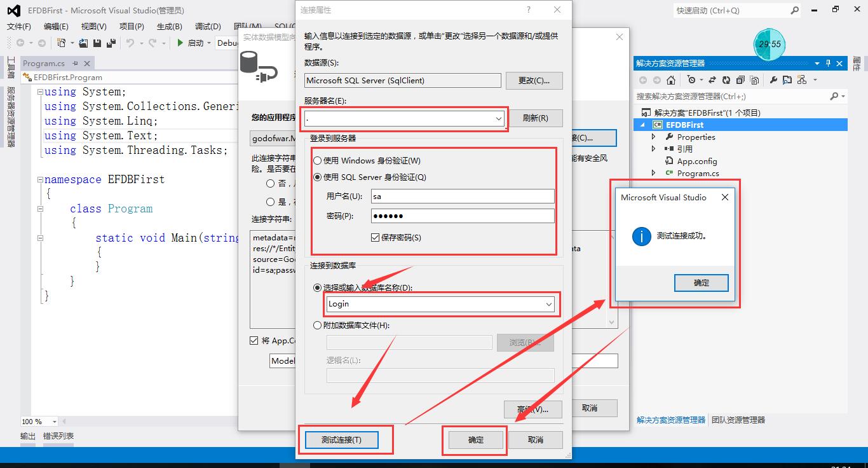Click the 高级(V)... button
The width and height of the screenshot is (868, 468).
[x=532, y=409]
